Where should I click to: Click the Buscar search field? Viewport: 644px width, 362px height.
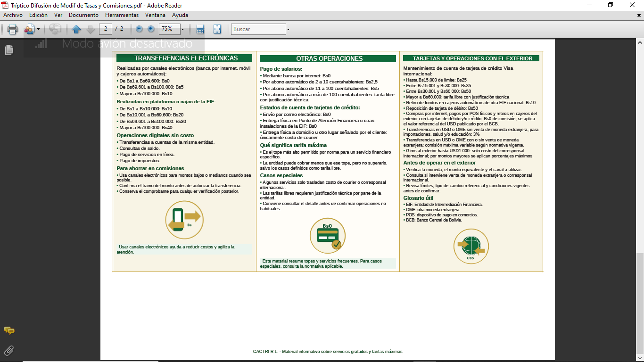click(258, 29)
